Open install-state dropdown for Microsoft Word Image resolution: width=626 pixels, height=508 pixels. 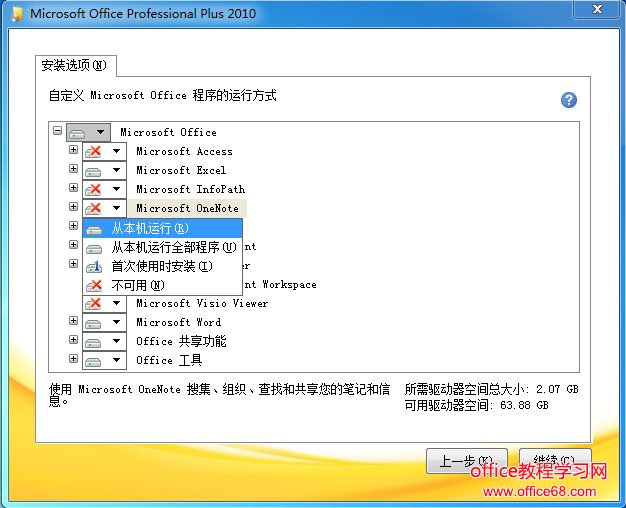coord(105,322)
